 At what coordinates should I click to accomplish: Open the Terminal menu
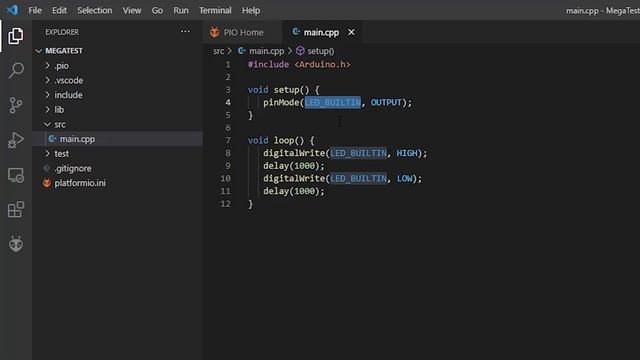215,10
